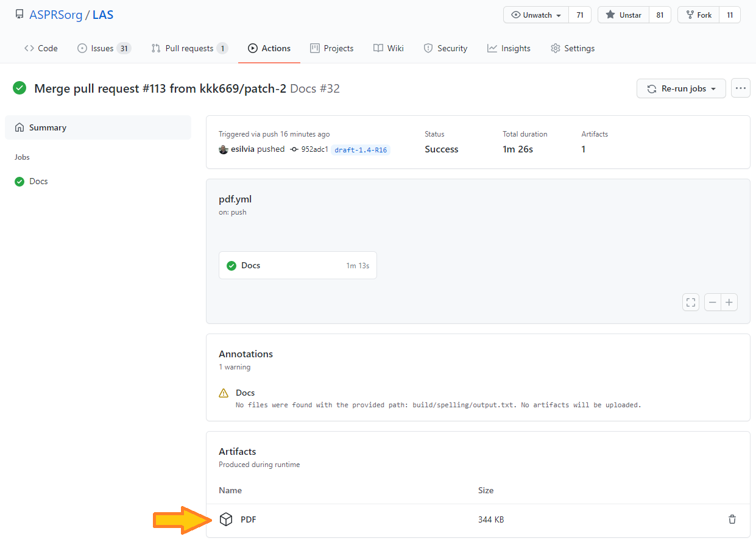Click the total duration 1m 26s
The image size is (756, 553).
(518, 149)
